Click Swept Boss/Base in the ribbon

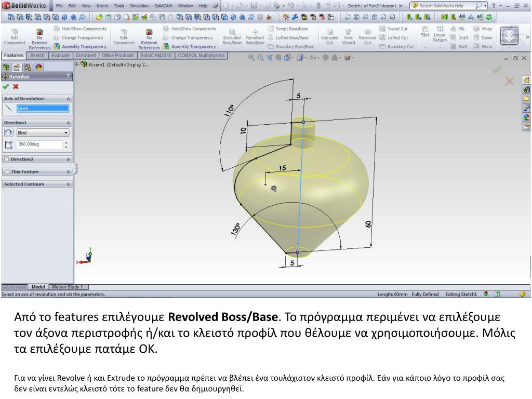point(288,29)
